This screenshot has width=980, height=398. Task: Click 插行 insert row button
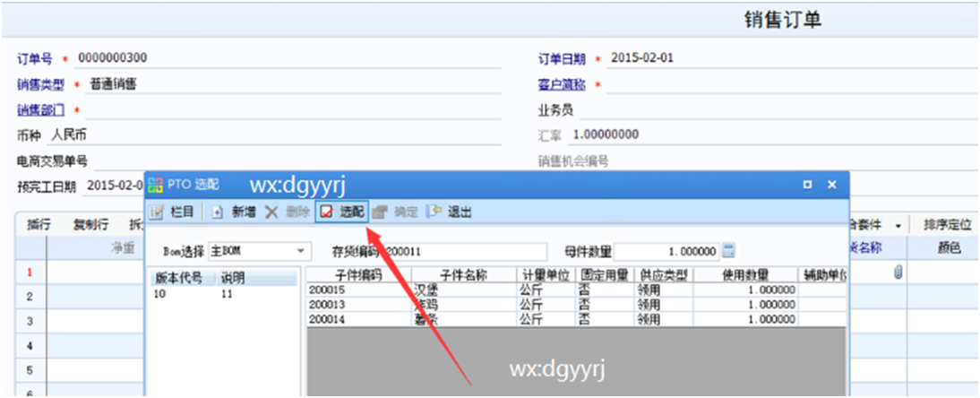click(39, 225)
